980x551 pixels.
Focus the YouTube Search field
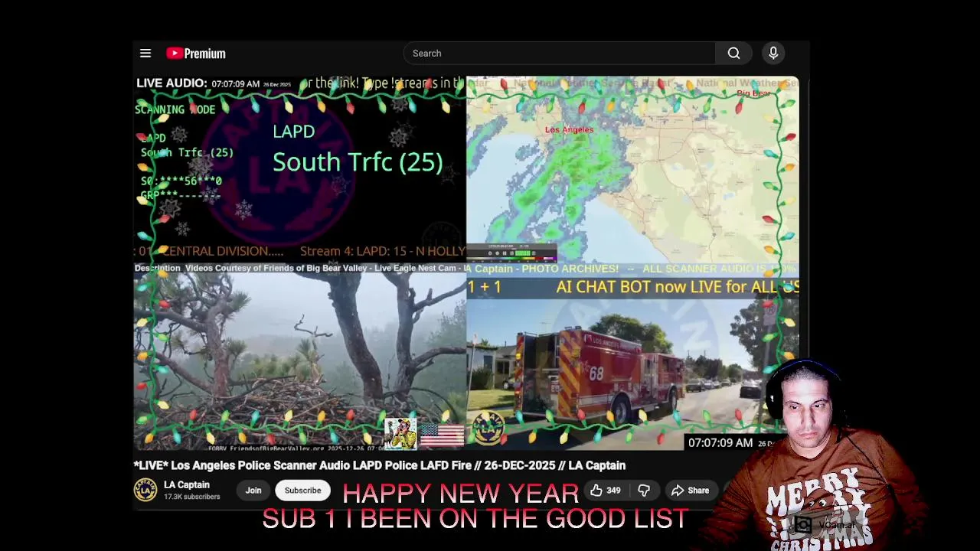click(x=560, y=54)
